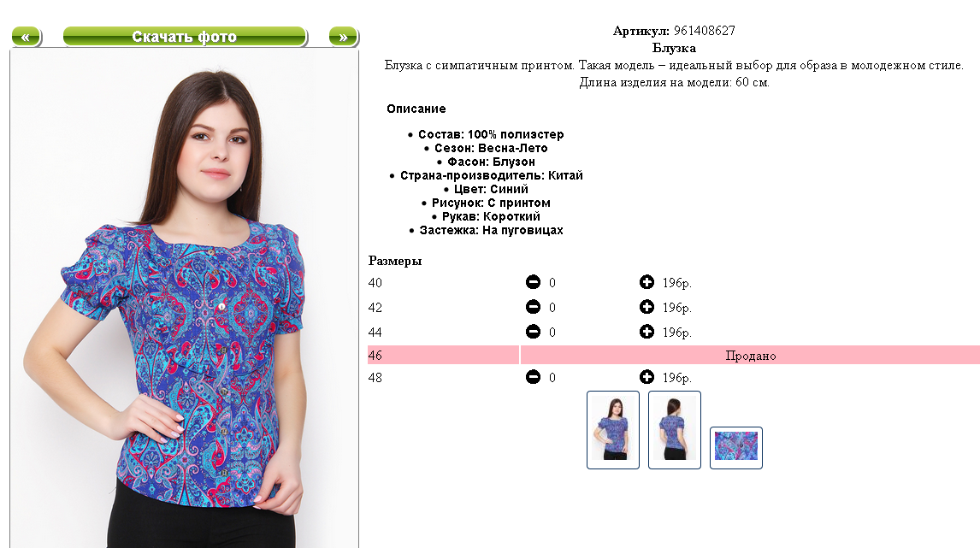Viewport: 980px width, 548px height.
Task: Click the 196р. price for size 42
Action: coord(677,308)
